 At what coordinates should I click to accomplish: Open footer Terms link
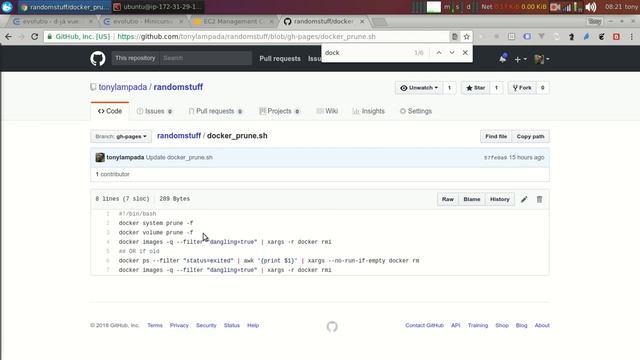point(155,325)
